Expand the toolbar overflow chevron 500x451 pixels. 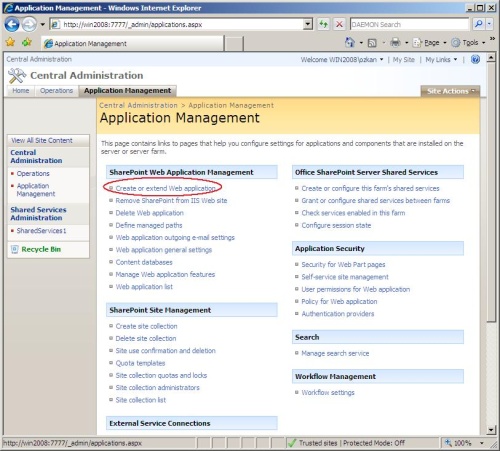[492, 39]
